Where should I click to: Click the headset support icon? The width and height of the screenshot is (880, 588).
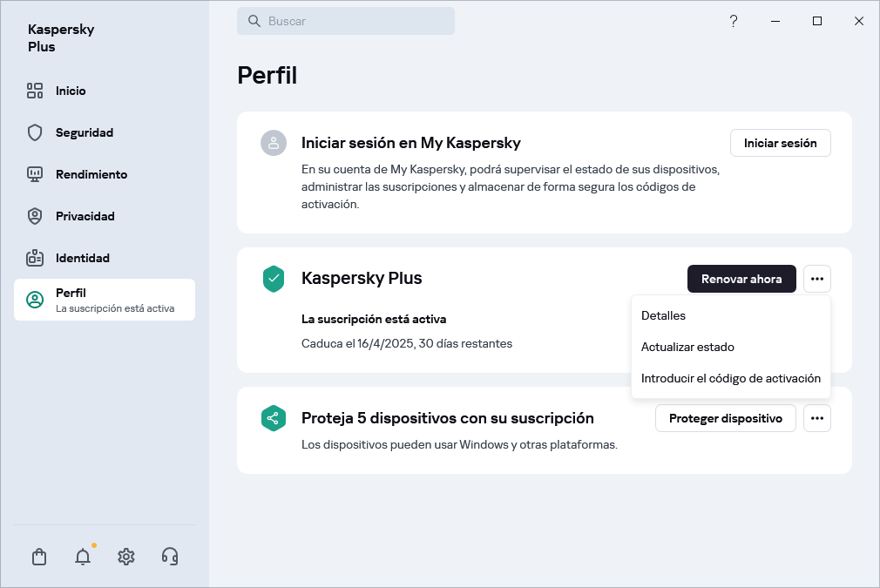[x=170, y=557]
